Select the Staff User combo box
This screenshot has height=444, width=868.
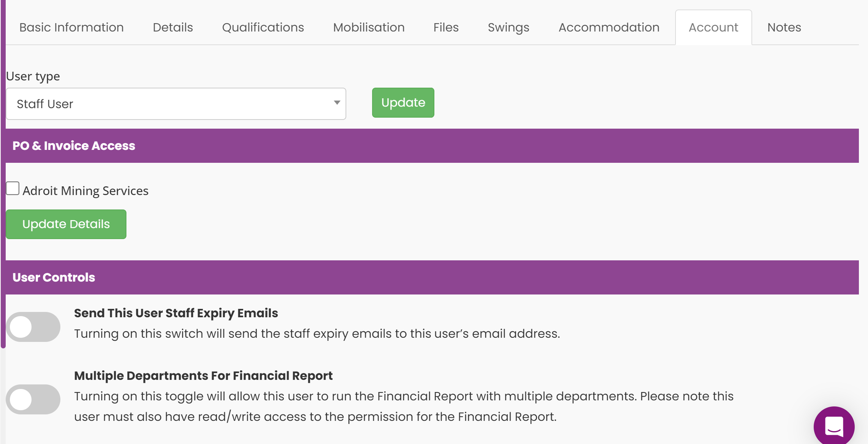[176, 104]
